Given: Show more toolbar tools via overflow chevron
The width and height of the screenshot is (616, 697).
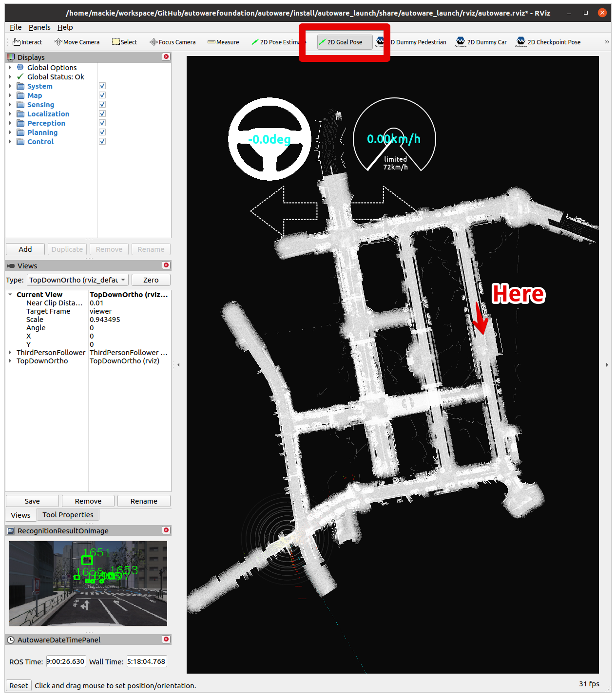Looking at the screenshot, I should point(607,42).
